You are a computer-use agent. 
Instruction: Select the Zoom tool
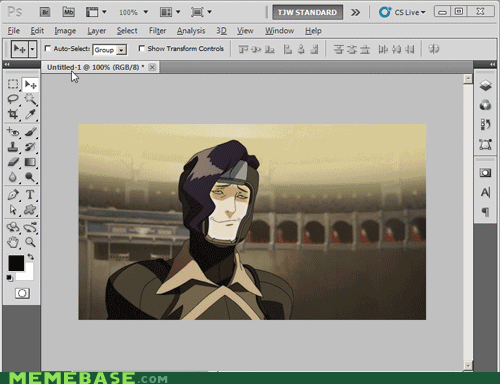coord(30,242)
